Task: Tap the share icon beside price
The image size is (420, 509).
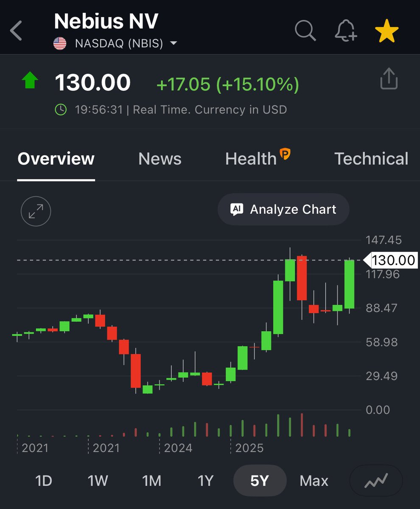Action: pos(389,79)
